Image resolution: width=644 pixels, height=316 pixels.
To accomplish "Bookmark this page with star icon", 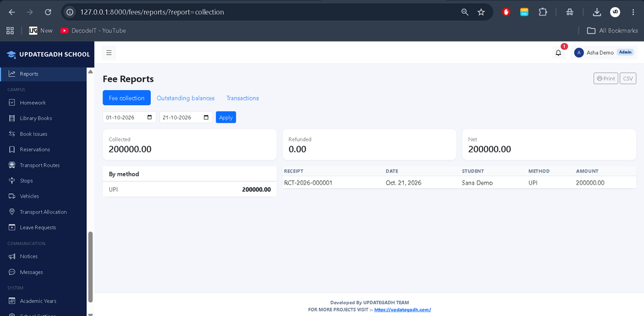I will [481, 13].
